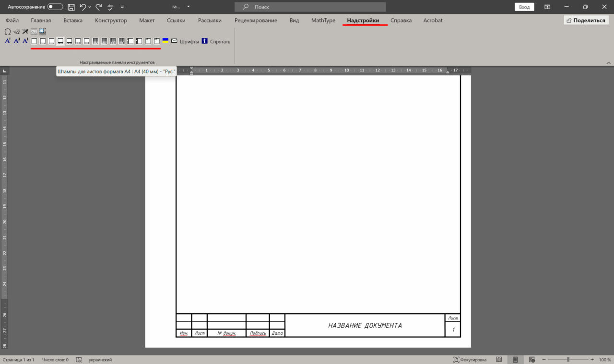Viewport: 614px width, 364px height.
Task: Click the ruler tab selector L icon
Action: 4,71
